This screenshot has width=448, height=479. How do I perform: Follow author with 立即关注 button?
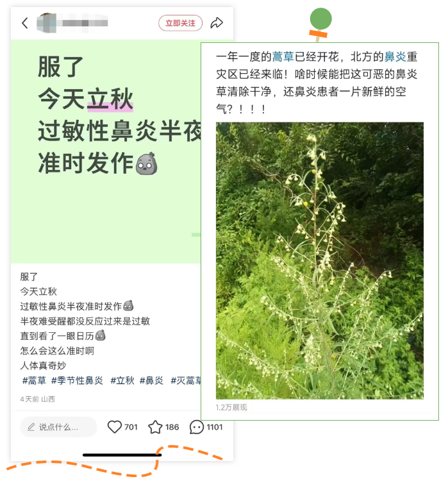180,23
